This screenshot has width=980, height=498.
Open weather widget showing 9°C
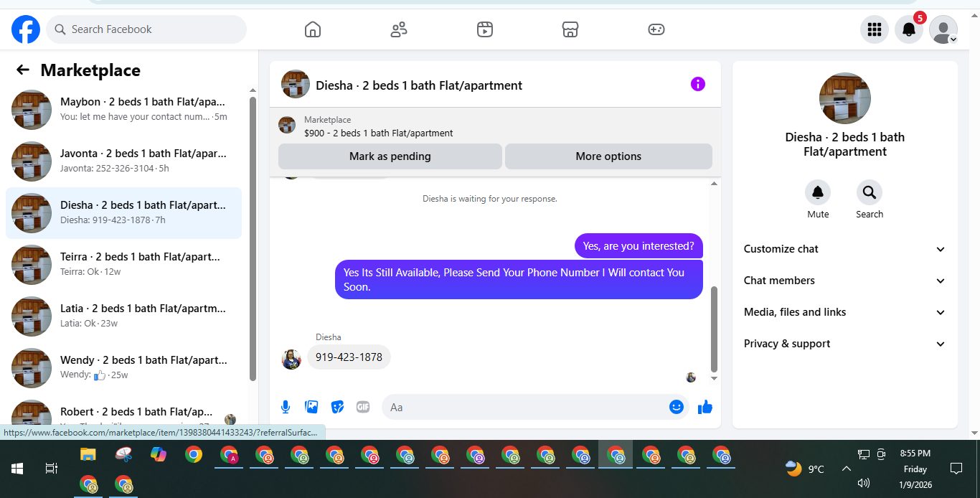tap(805, 469)
